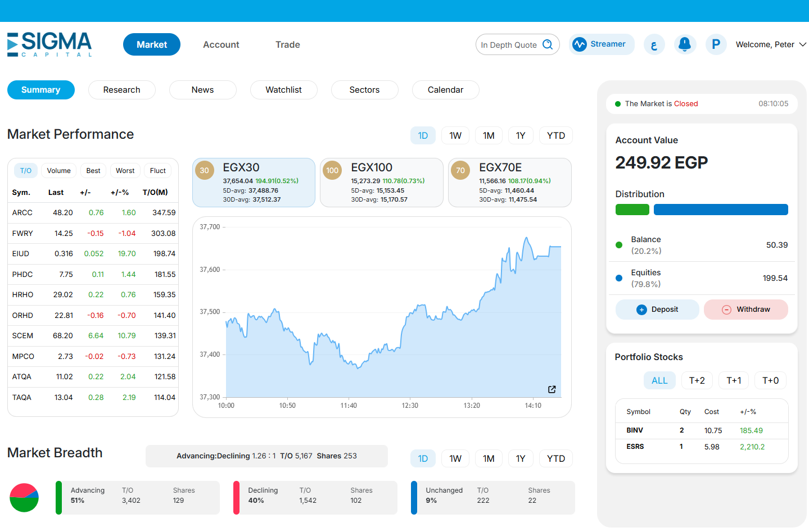Switch language with Arabic letter icon
This screenshot has height=532, width=809.
[654, 45]
